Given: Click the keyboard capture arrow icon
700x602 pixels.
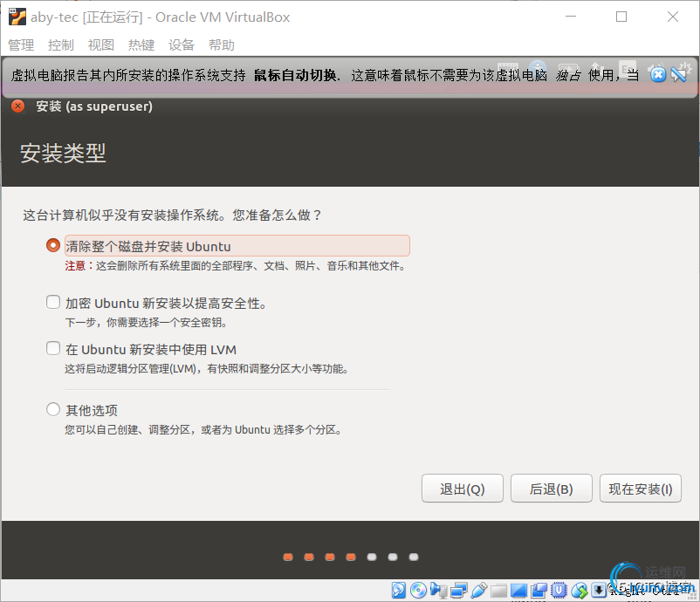Looking at the screenshot, I should tap(599, 590).
